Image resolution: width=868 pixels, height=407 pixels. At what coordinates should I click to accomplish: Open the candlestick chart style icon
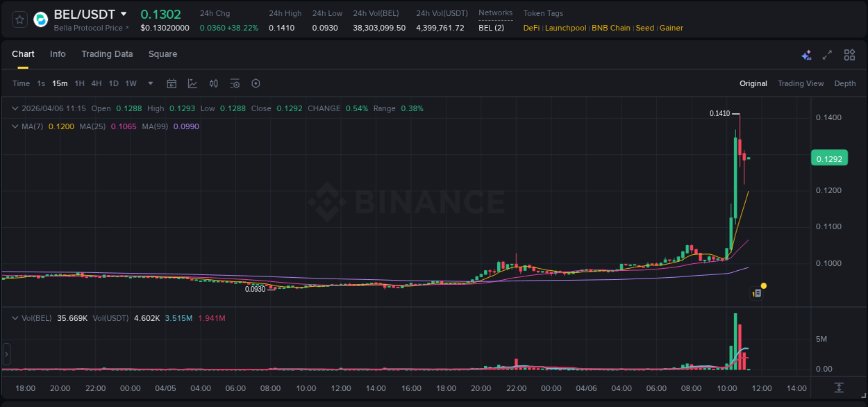[x=214, y=83]
